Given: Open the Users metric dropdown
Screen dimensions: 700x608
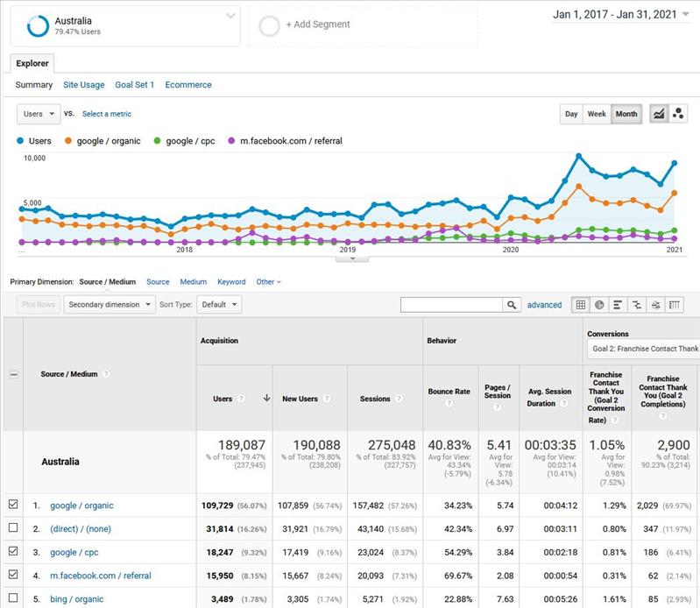Looking at the screenshot, I should point(39,114).
